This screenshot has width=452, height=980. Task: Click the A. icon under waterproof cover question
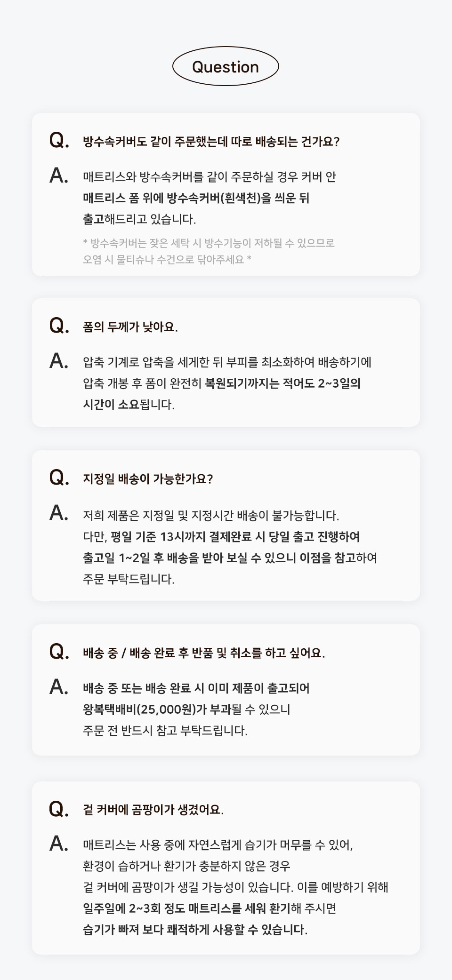coord(59,175)
